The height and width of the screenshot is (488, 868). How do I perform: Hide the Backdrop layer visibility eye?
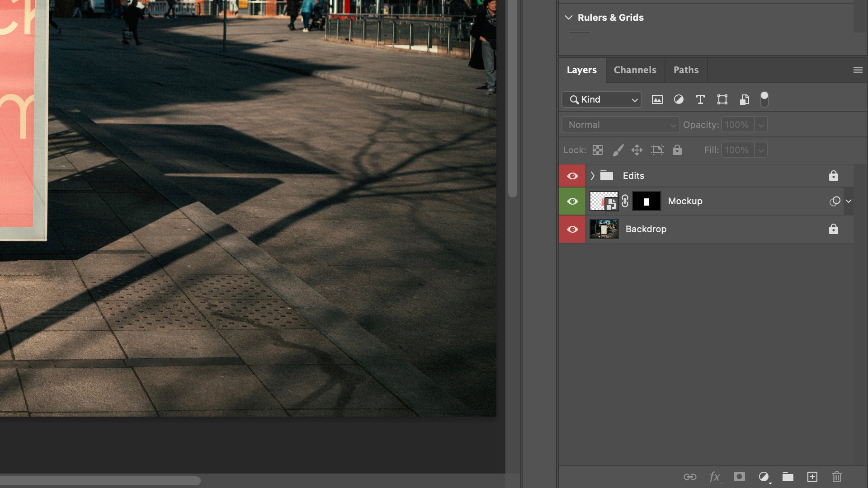pos(572,229)
